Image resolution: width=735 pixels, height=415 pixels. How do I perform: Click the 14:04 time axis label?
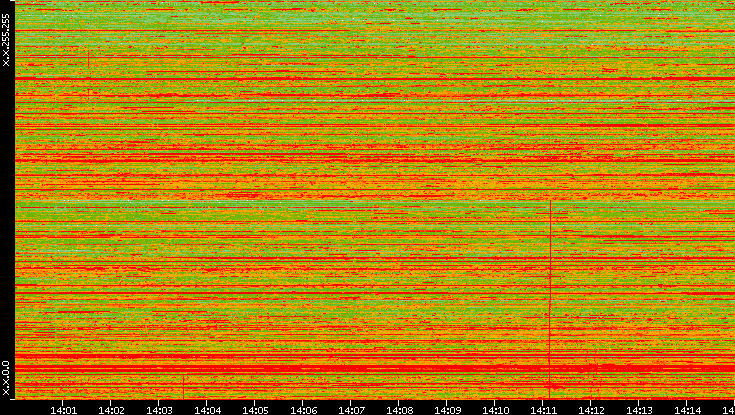pos(207,411)
